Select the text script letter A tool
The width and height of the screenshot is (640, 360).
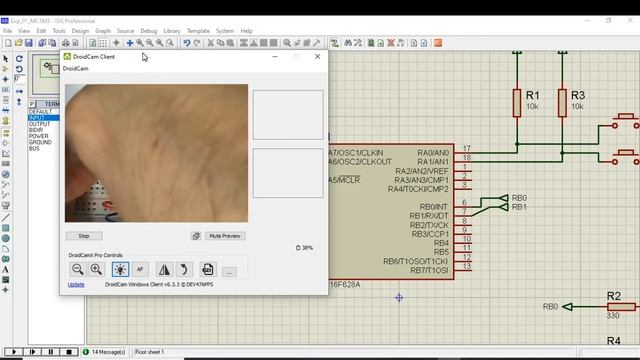pyautogui.click(x=6, y=269)
